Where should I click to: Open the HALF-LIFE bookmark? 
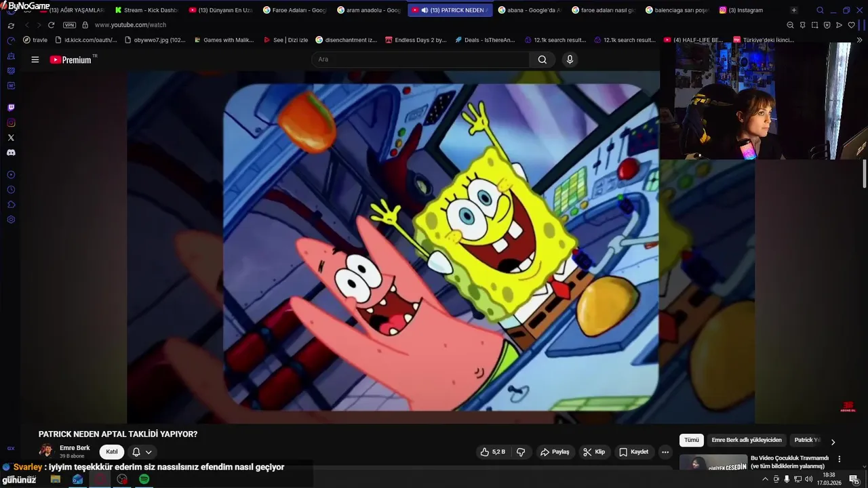click(693, 40)
